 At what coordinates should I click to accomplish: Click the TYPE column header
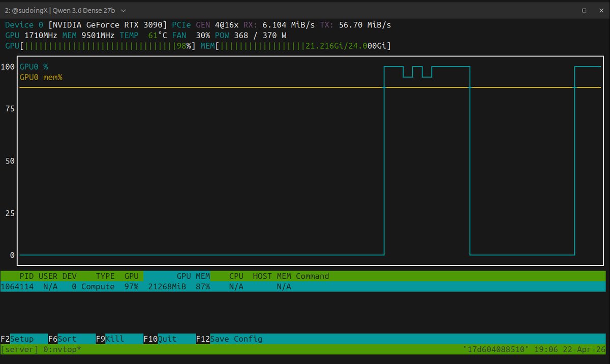[x=105, y=276]
